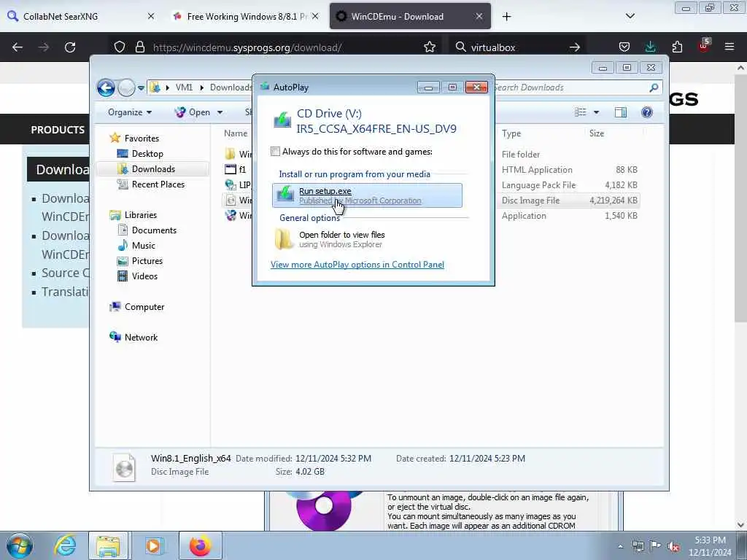Screen dimensions: 747x560
Task: Switch to CollabNet SearXNG tab
Action: click(81, 16)
